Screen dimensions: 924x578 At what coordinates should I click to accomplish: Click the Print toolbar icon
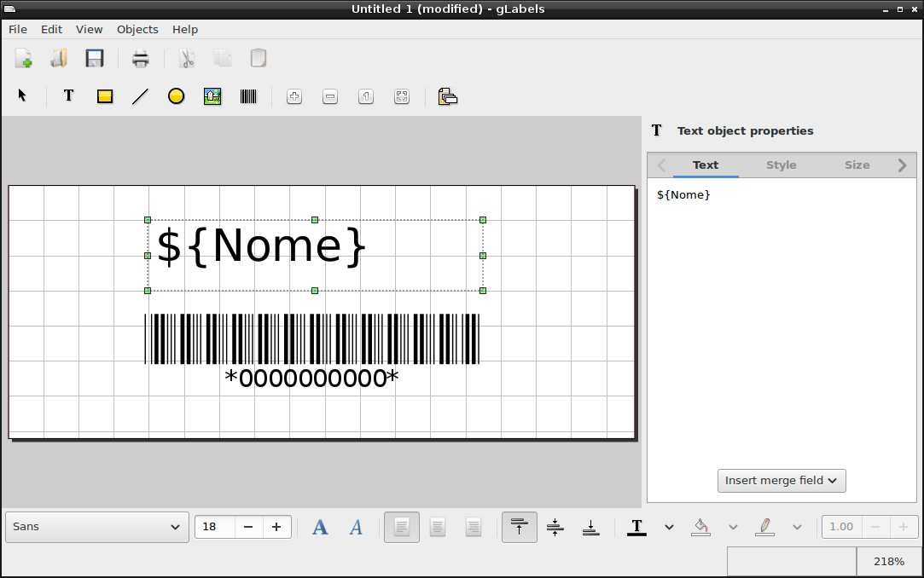pyautogui.click(x=140, y=59)
